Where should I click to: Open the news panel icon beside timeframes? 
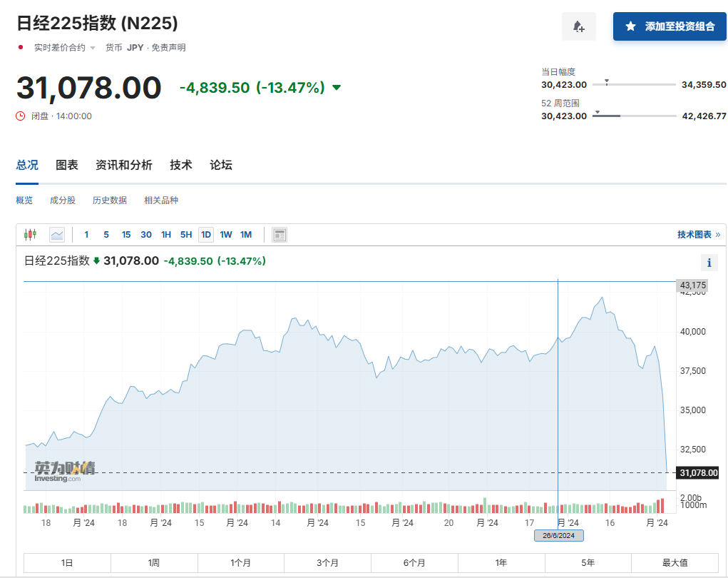click(x=278, y=234)
